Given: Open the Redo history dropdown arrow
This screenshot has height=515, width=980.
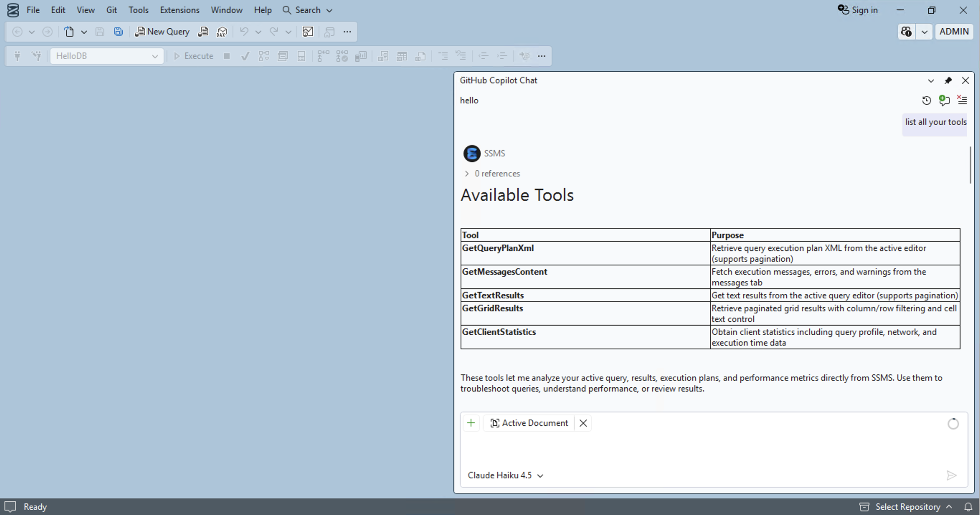Looking at the screenshot, I should [x=288, y=32].
